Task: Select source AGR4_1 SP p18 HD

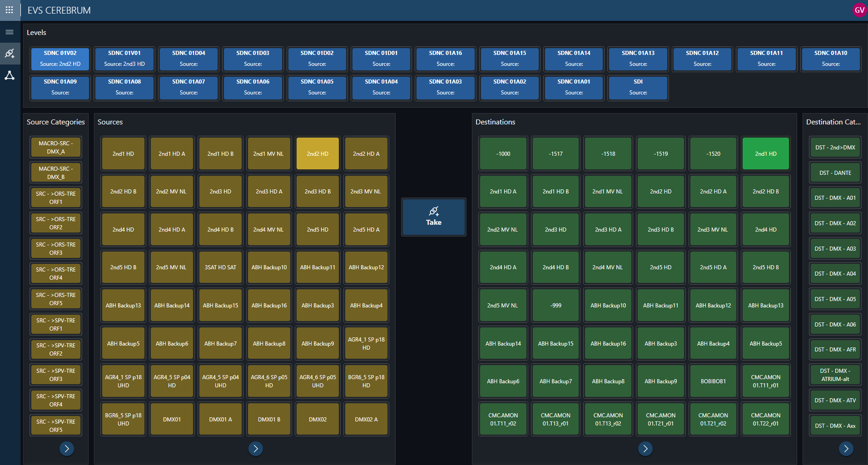Action: point(366,343)
